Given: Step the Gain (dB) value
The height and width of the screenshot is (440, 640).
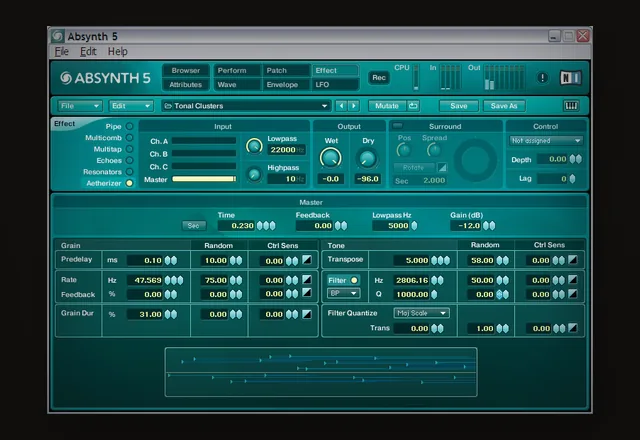Looking at the screenshot, I should [x=489, y=225].
